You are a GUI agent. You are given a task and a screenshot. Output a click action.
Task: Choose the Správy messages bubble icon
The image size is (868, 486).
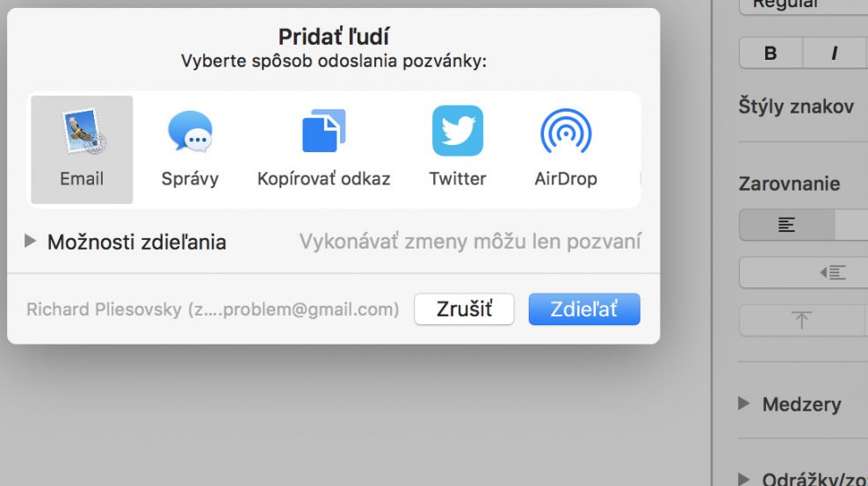190,131
